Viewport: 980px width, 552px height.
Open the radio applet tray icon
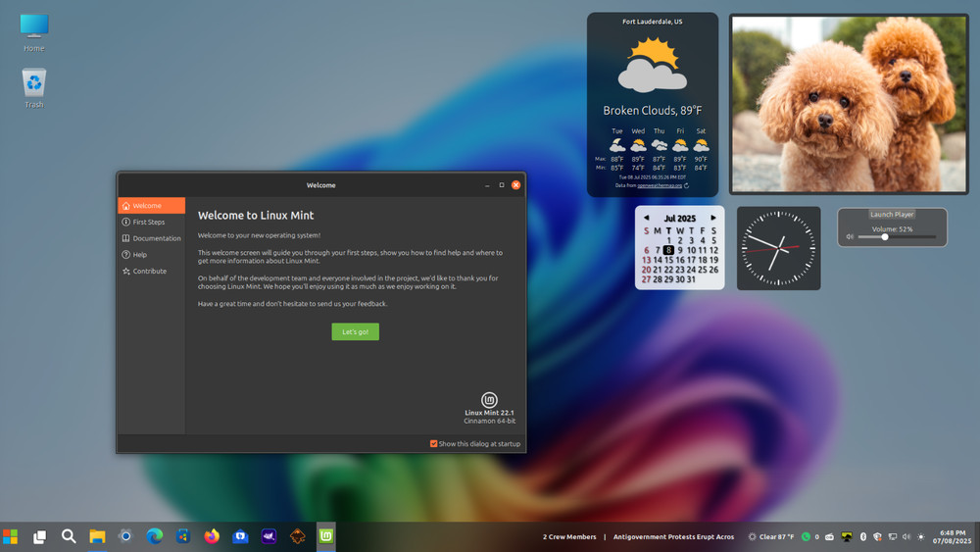pyautogui.click(x=829, y=536)
